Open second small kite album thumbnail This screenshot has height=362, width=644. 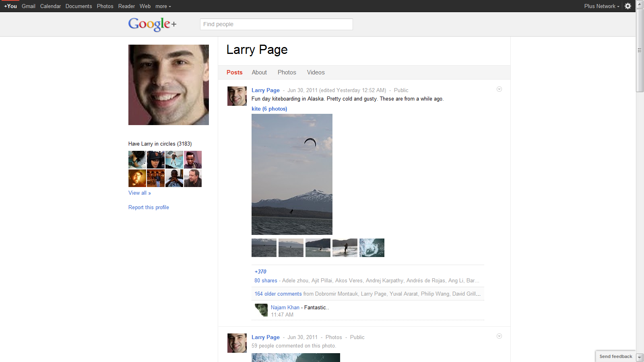tap(291, 248)
